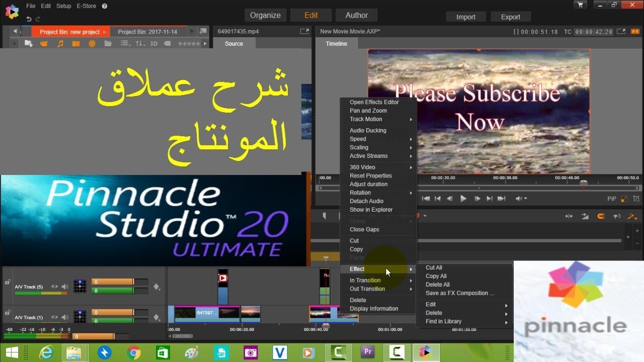Viewport: 644px width, 362px height.
Task: Click the shopping cart icon in title bar
Action: click(580, 5)
